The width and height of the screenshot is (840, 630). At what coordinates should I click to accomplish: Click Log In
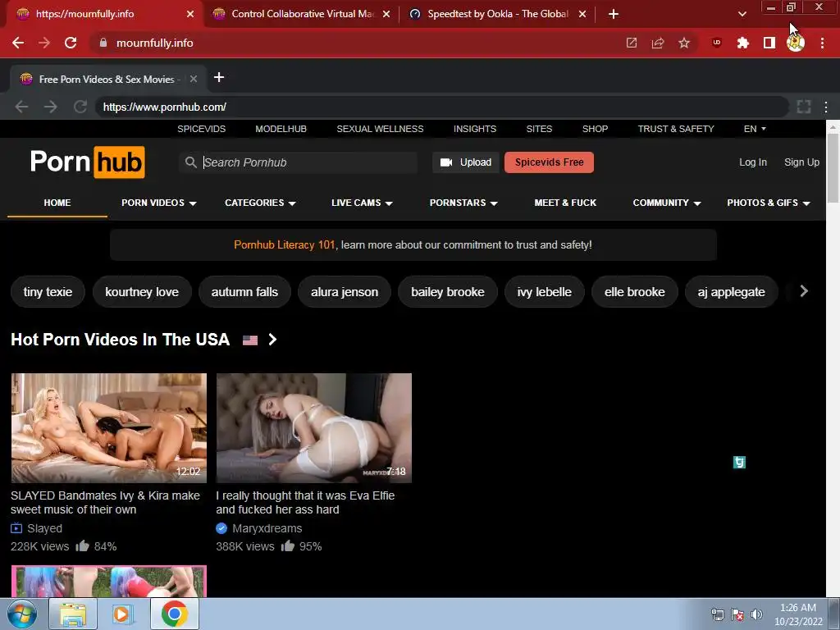click(753, 162)
